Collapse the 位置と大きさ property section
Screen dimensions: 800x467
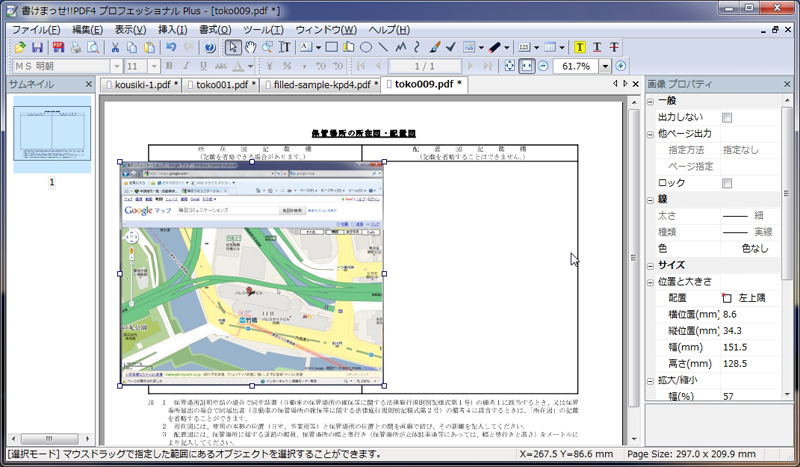tap(651, 282)
